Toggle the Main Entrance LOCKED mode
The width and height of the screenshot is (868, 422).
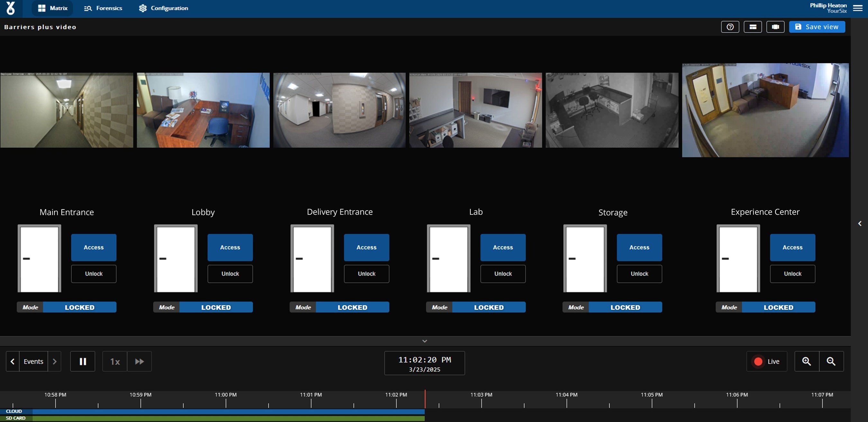point(79,307)
